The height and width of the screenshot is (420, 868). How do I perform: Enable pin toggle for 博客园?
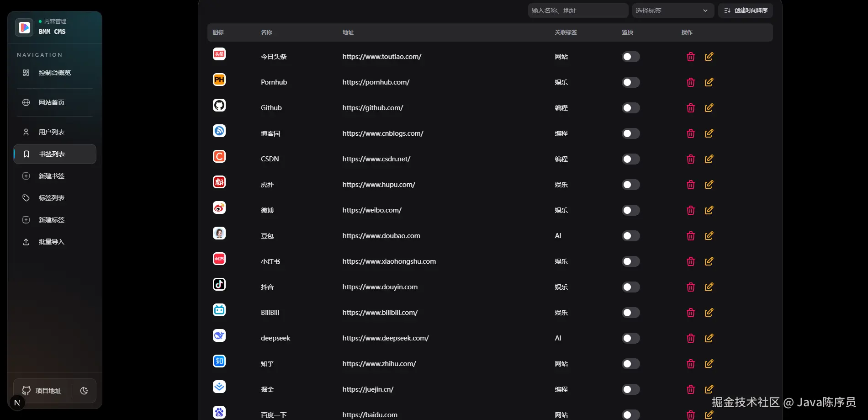[630, 133]
